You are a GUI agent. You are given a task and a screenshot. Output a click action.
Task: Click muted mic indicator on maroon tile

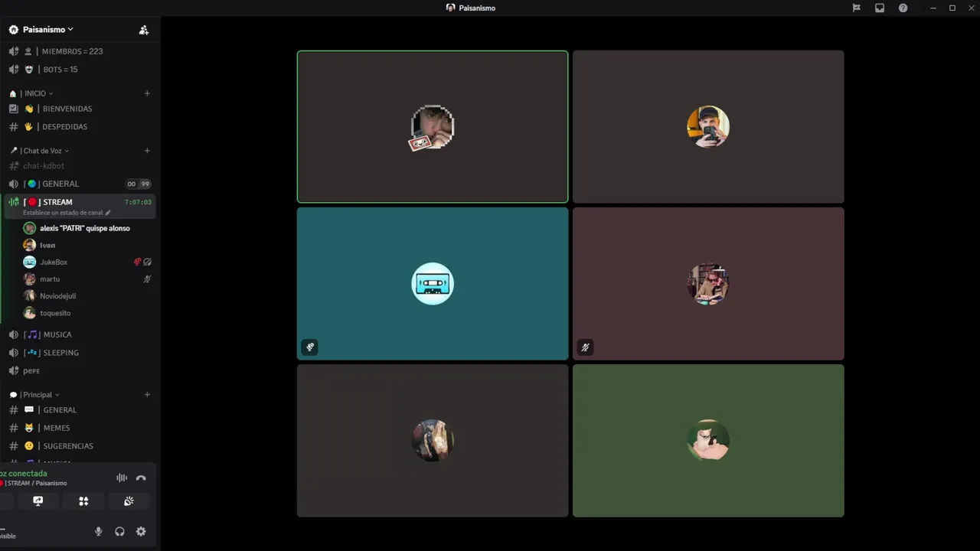tap(585, 347)
